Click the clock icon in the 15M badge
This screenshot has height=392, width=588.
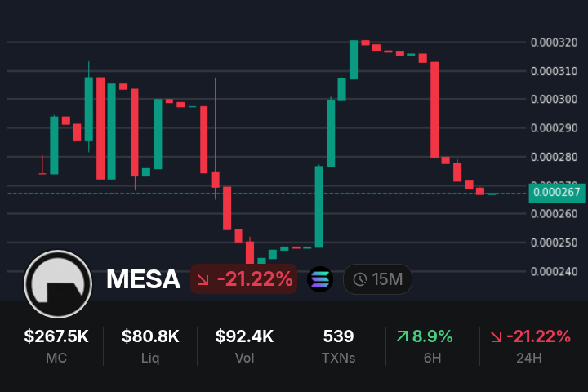360,279
